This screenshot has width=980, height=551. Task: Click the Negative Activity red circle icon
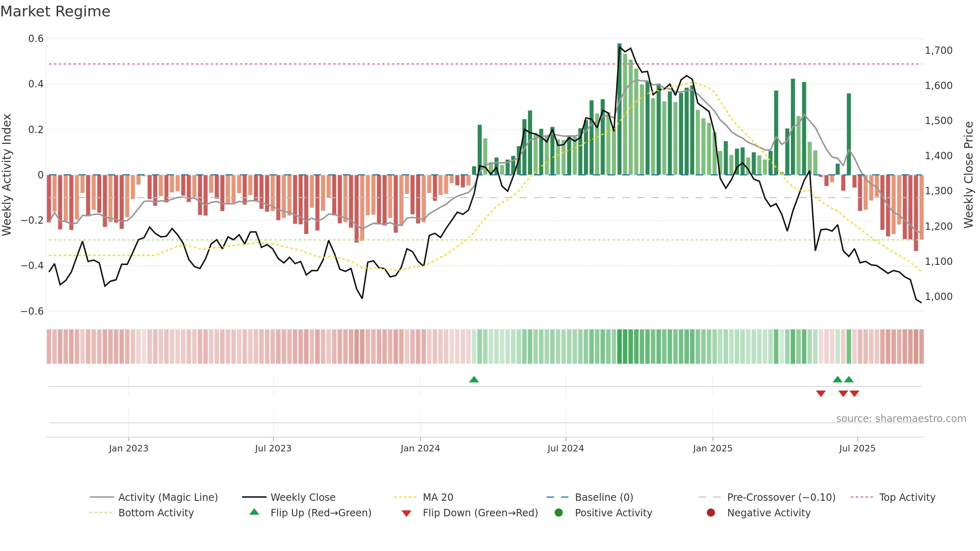pos(711,513)
